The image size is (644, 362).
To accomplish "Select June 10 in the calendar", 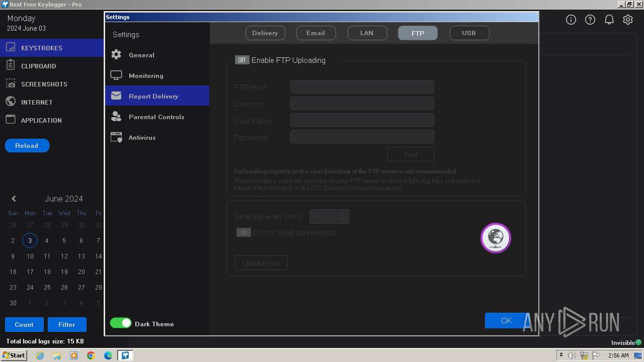I will pos(30,256).
